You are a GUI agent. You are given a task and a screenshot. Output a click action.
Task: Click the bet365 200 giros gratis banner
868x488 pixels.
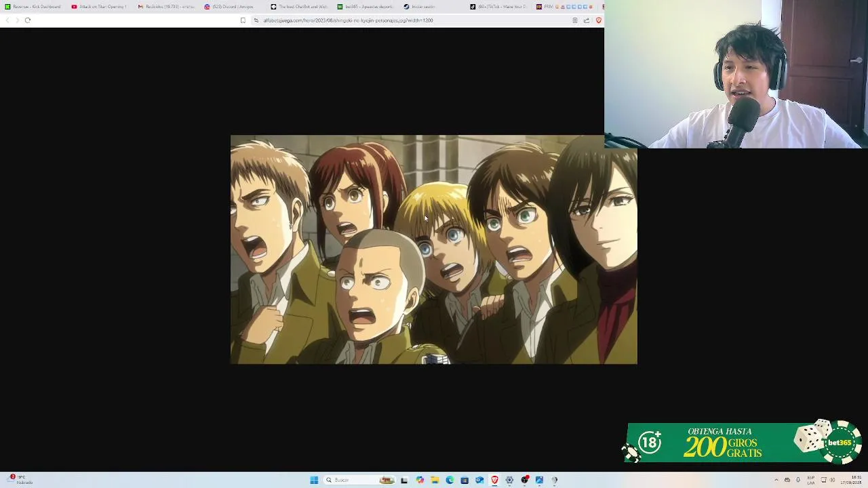tap(743, 443)
